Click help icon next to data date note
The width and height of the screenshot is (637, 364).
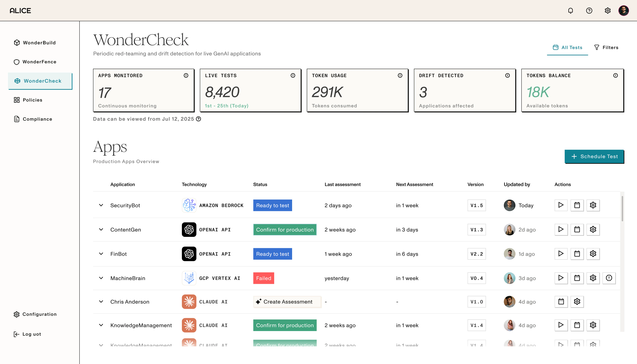point(198,119)
